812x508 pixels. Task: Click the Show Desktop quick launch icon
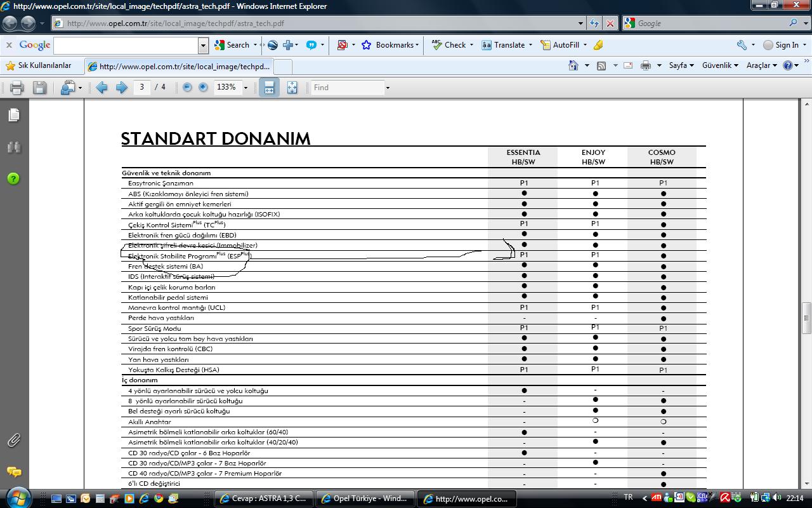56,498
